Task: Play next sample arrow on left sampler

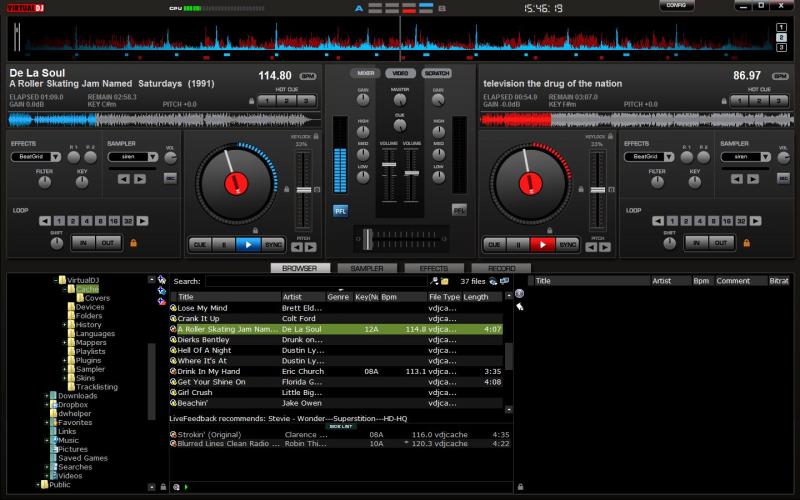Action: (139, 179)
